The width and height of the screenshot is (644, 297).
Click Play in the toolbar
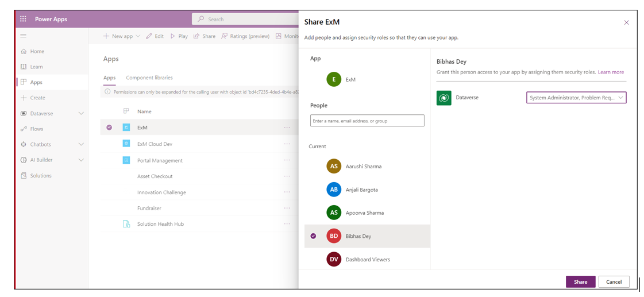click(179, 36)
